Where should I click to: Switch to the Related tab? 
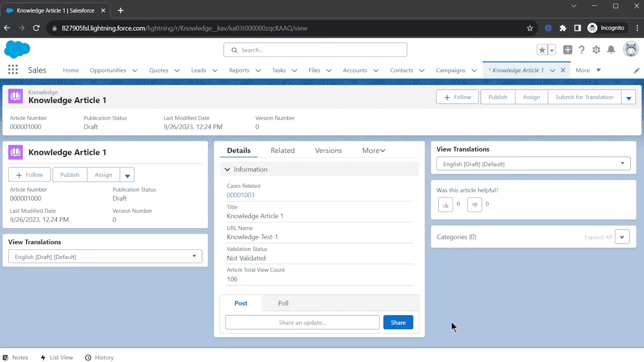(282, 150)
